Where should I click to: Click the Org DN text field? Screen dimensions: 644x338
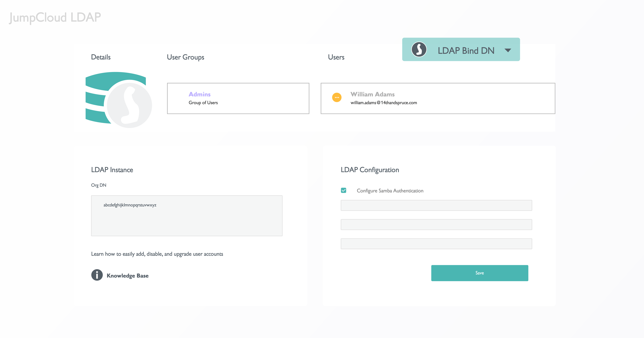pyautogui.click(x=187, y=216)
